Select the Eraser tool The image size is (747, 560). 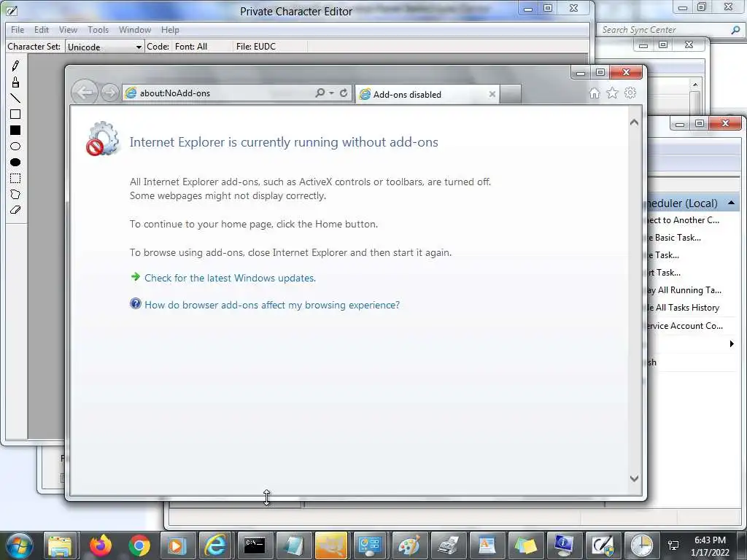click(x=15, y=210)
